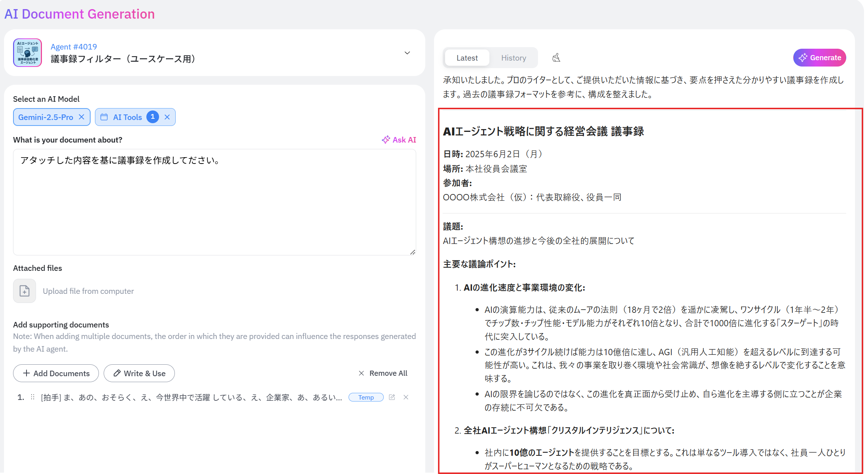Screen dimensions: 868x474
Task: Click the AI Tools count badge
Action: click(x=153, y=117)
